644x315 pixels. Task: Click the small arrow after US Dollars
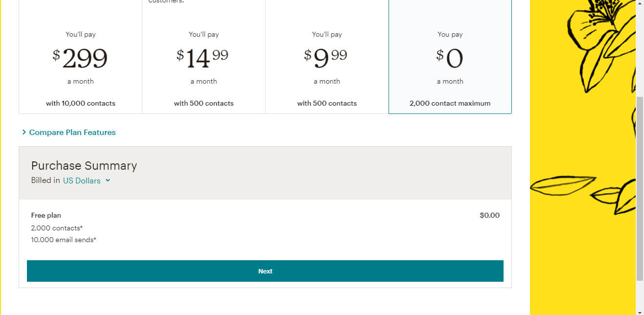pos(108,180)
